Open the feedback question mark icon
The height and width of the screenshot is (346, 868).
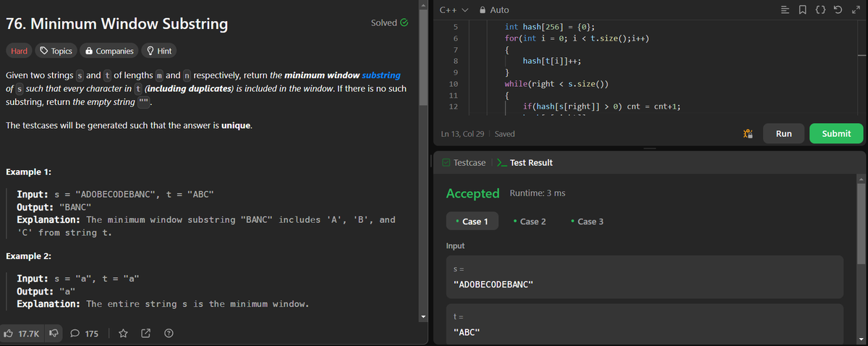(x=169, y=334)
